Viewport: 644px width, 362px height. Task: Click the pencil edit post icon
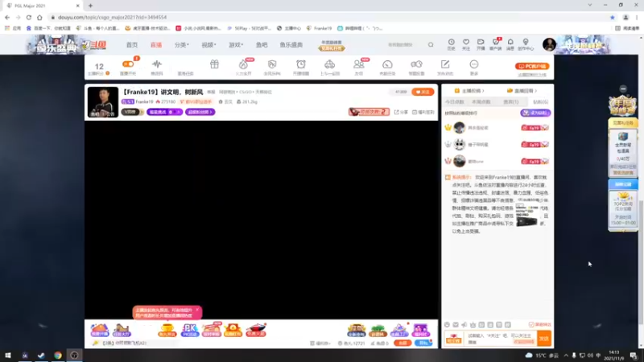445,64
